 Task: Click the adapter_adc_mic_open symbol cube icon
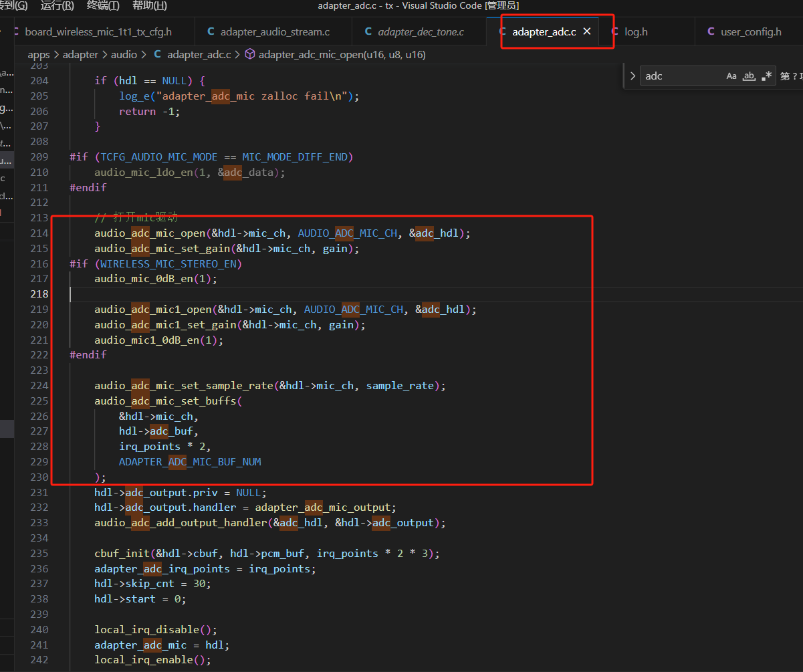tap(250, 55)
